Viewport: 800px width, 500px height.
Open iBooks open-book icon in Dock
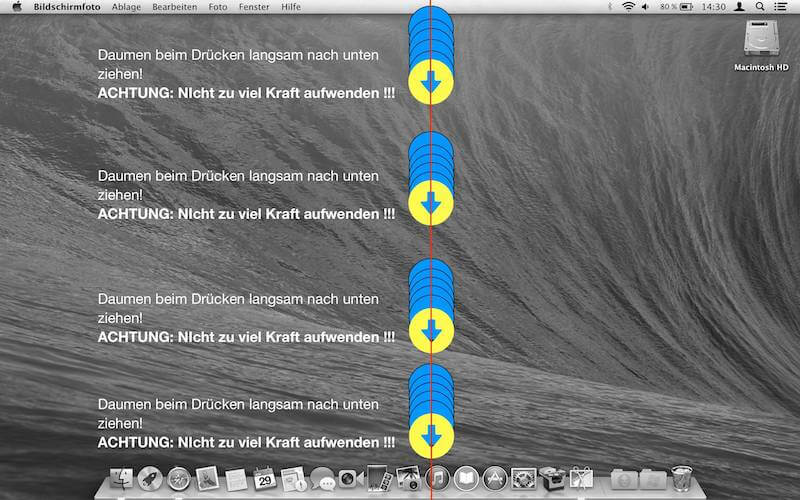(x=466, y=479)
